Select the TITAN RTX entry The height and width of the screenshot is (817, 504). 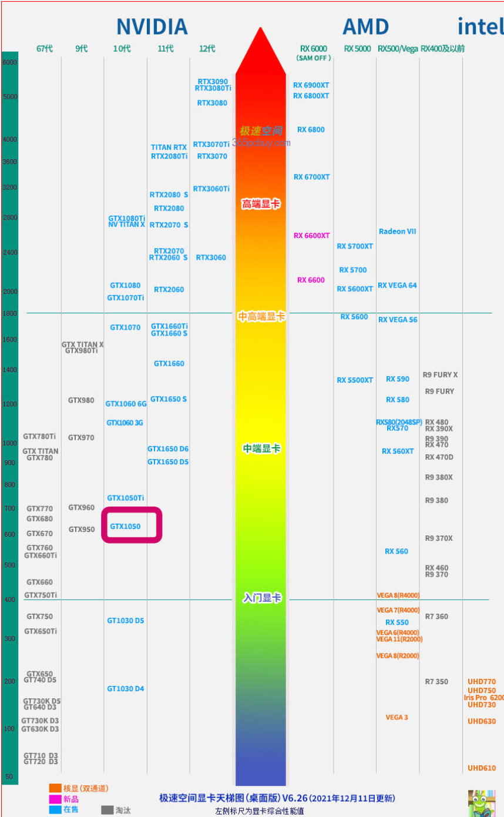pyautogui.click(x=169, y=148)
